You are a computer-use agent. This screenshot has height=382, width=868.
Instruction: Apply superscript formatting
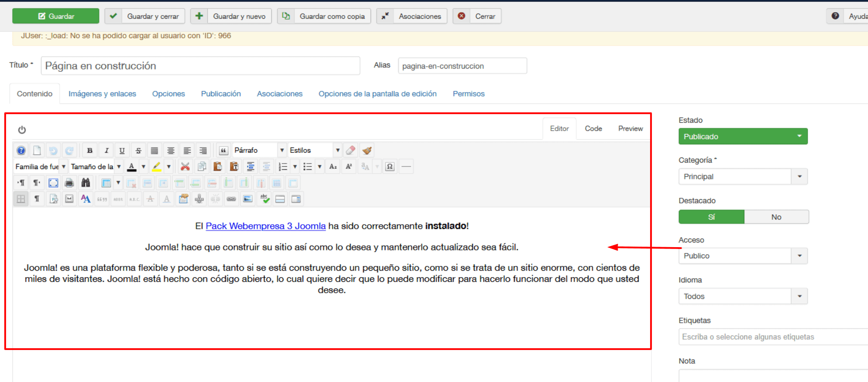349,166
